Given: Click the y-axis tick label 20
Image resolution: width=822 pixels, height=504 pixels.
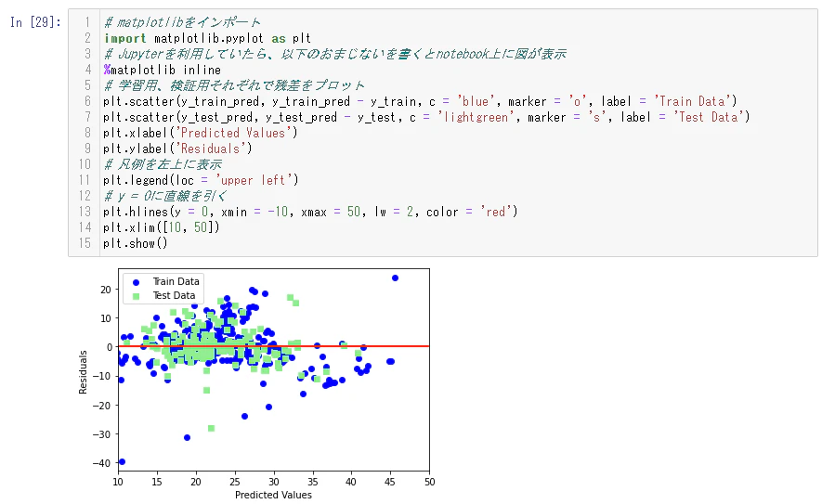Looking at the screenshot, I should point(105,290).
